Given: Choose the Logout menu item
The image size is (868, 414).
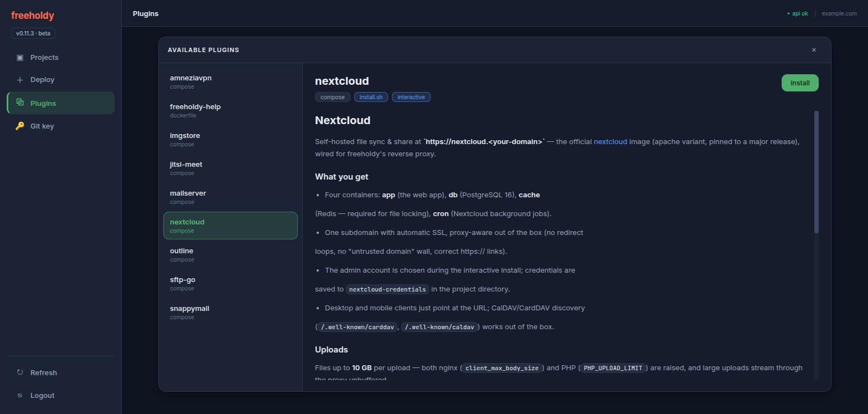Looking at the screenshot, I should pos(61,395).
